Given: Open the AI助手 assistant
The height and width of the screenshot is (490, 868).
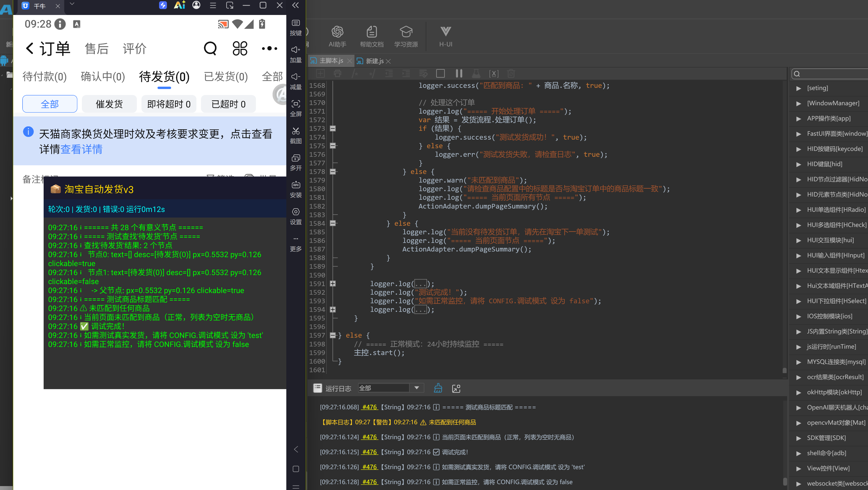Looking at the screenshot, I should [x=337, y=36].
